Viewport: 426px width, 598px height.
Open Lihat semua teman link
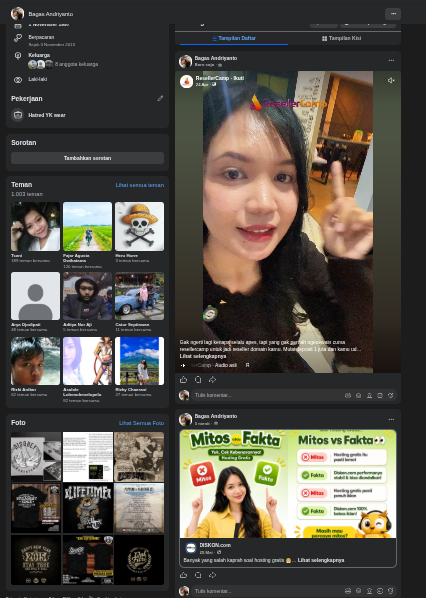[x=140, y=185]
